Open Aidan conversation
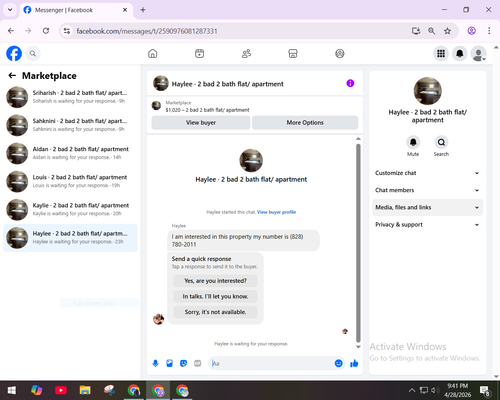 [x=70, y=153]
